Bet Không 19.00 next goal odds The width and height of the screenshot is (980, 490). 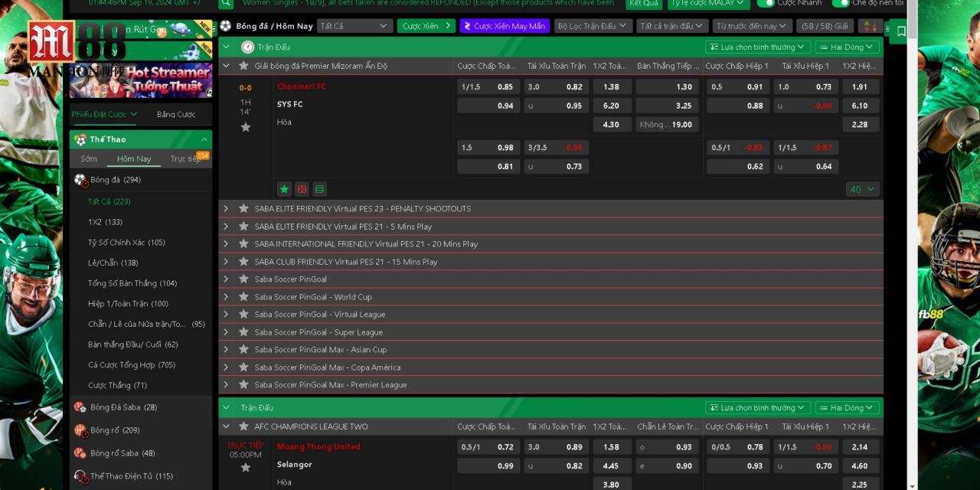pos(667,124)
